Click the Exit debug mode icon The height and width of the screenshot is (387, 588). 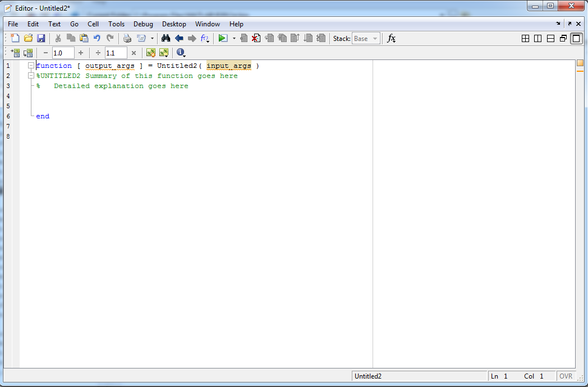pos(320,38)
